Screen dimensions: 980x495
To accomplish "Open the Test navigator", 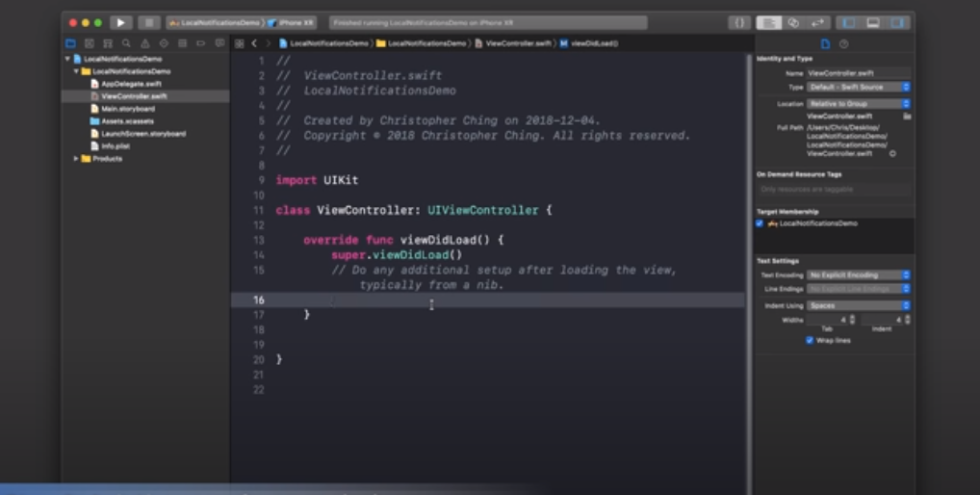I will pos(164,43).
